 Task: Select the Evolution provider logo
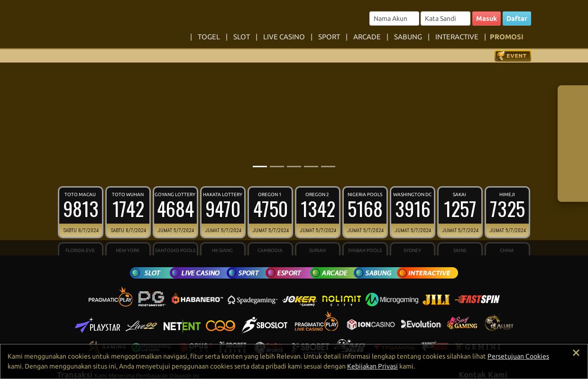[421, 324]
